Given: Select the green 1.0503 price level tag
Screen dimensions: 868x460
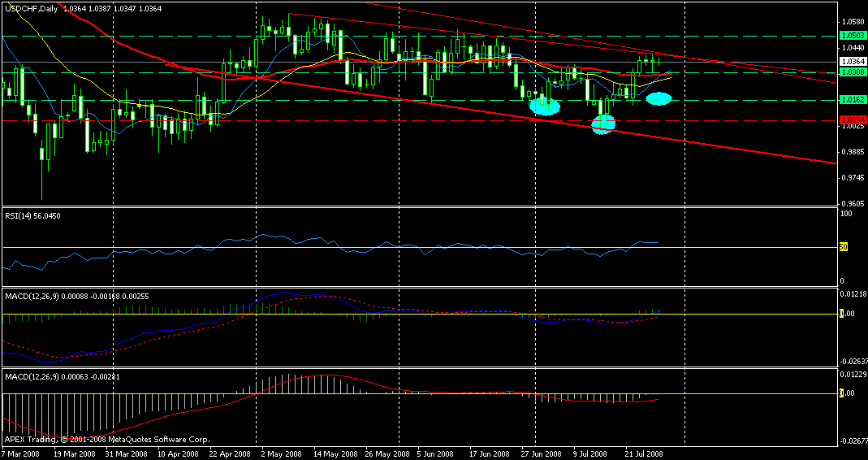Looking at the screenshot, I should point(851,36).
